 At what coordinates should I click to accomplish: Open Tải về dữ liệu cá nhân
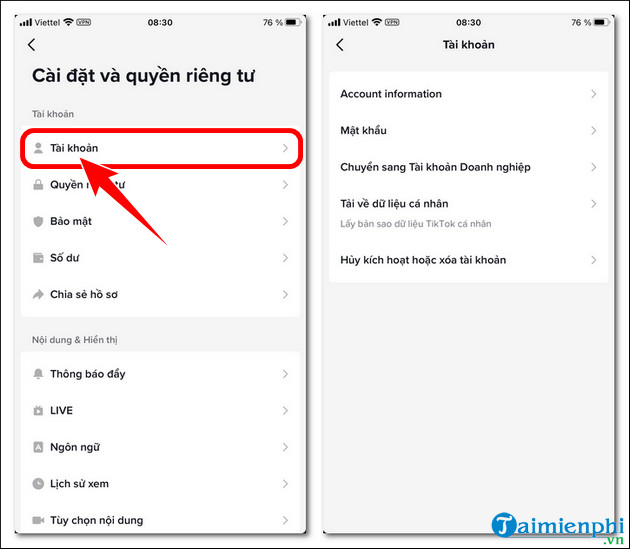click(468, 213)
